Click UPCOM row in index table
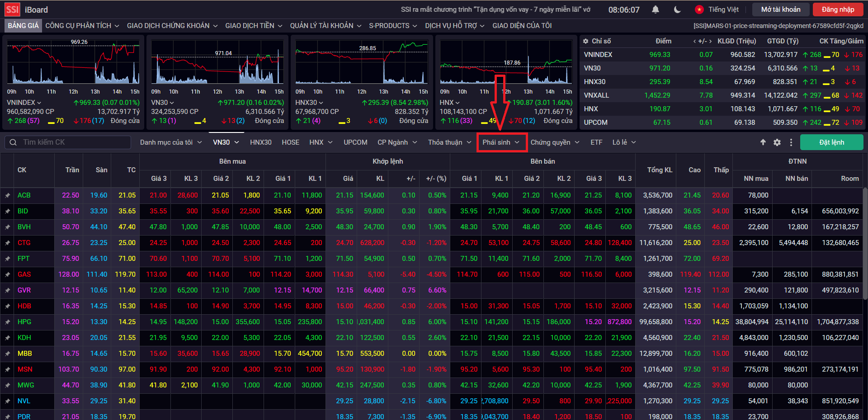 pyautogui.click(x=723, y=123)
